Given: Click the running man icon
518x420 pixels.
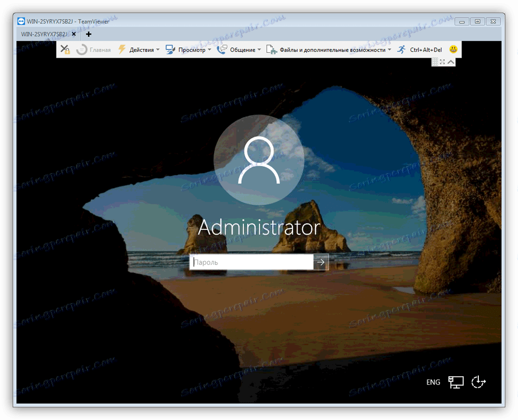Looking at the screenshot, I should coord(401,49).
